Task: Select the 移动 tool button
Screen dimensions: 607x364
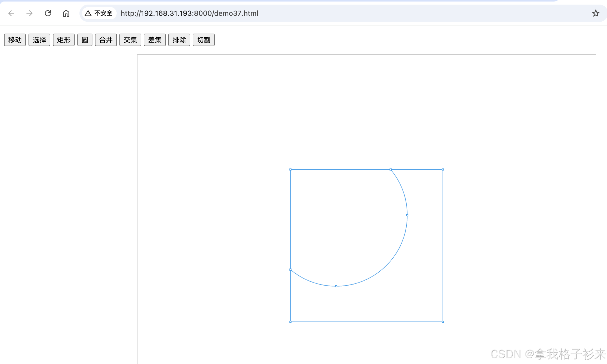Action: [x=15, y=40]
